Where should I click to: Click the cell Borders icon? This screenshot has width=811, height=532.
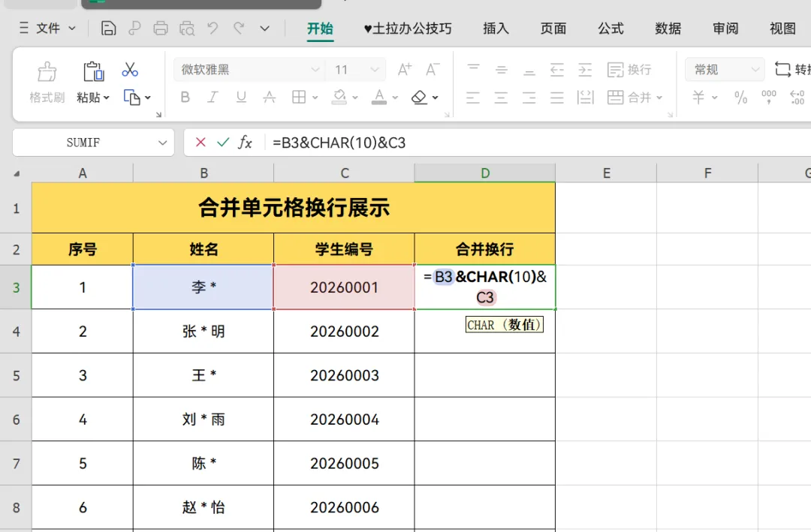pos(299,98)
